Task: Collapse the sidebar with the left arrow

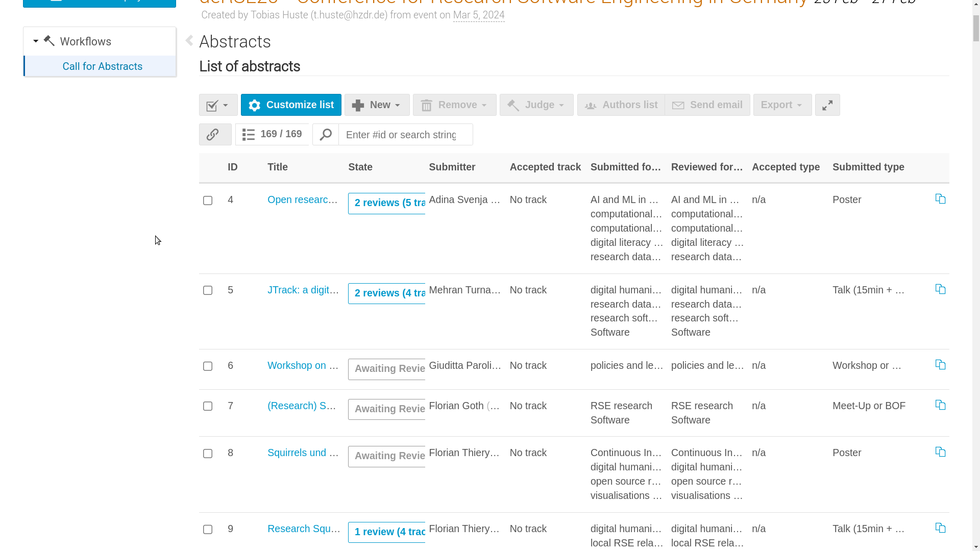Action: point(189,41)
